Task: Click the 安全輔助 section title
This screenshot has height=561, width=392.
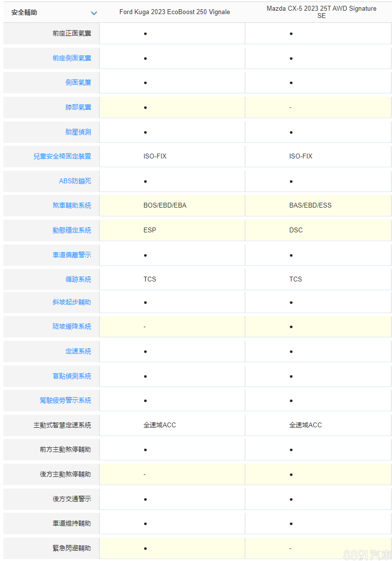Action: 24,13
